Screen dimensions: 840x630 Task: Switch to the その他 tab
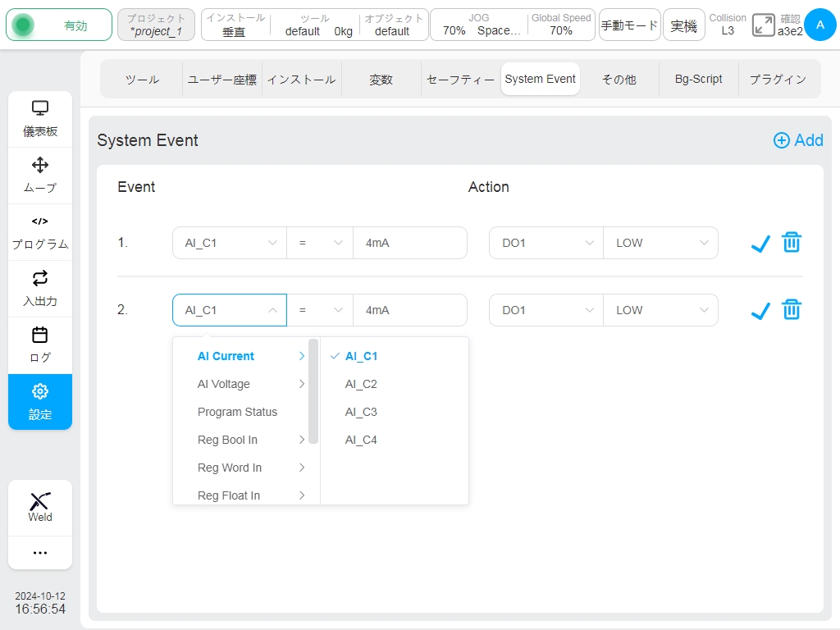[619, 80]
